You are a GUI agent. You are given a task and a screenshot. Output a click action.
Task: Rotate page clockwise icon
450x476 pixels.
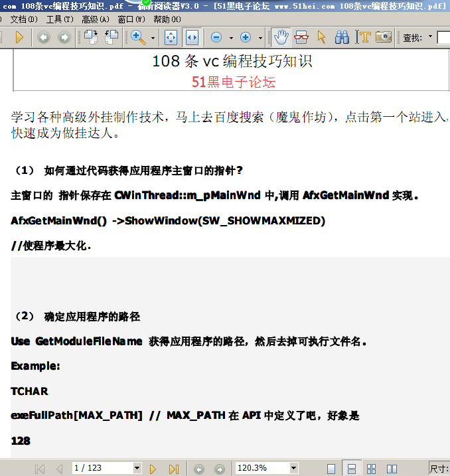point(91,37)
